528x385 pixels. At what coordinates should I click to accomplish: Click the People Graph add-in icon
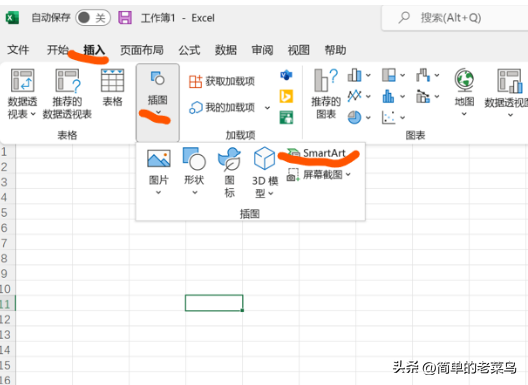(x=286, y=118)
